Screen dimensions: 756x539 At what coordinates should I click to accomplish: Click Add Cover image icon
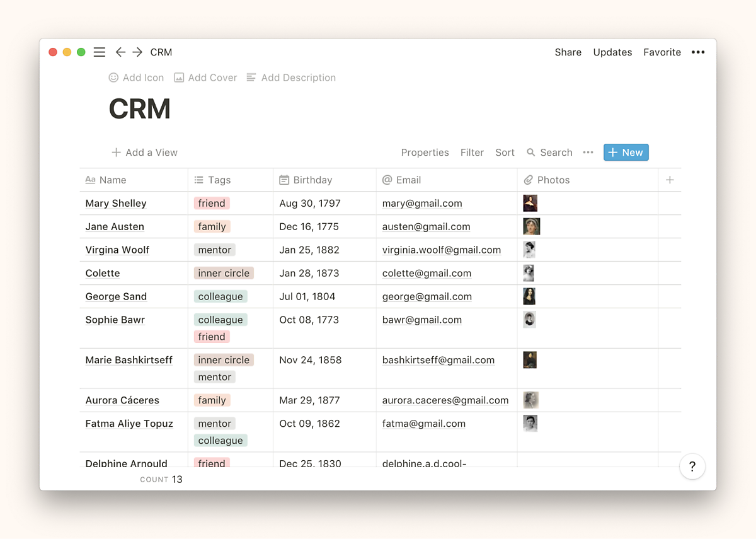point(179,78)
